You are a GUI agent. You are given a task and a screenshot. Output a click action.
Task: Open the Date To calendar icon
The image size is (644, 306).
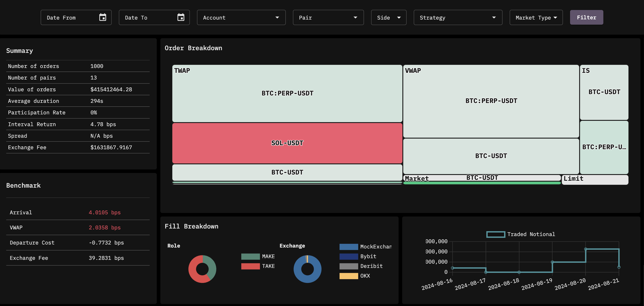[x=181, y=18]
